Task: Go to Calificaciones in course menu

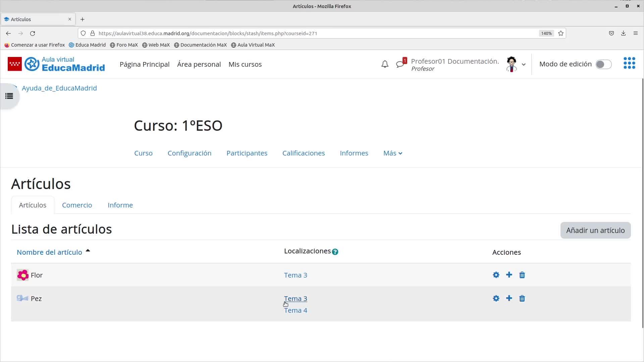Action: coord(303,153)
